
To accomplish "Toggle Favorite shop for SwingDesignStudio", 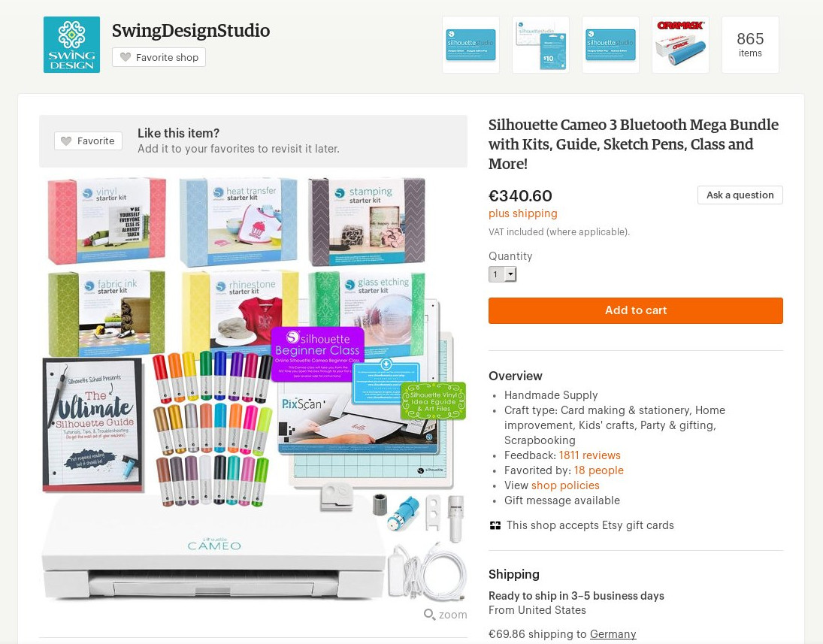I will (x=159, y=57).
